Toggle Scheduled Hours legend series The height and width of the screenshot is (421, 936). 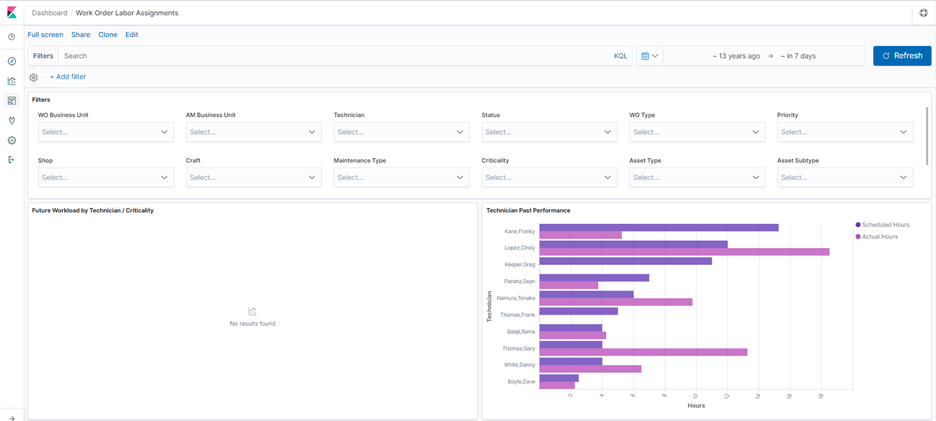tap(882, 225)
